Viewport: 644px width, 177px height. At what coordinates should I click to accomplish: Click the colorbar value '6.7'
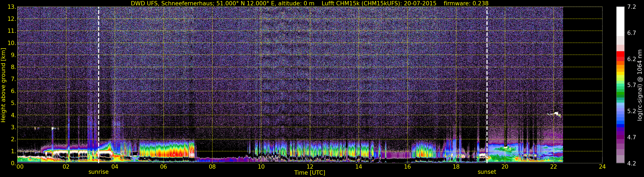(632, 33)
